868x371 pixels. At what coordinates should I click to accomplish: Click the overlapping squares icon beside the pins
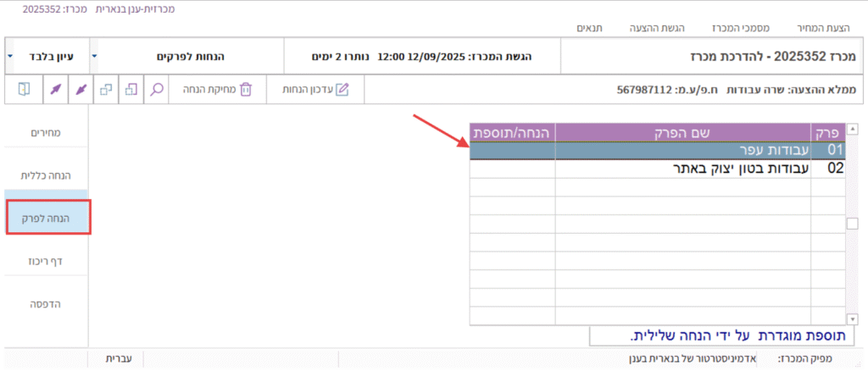(x=106, y=89)
